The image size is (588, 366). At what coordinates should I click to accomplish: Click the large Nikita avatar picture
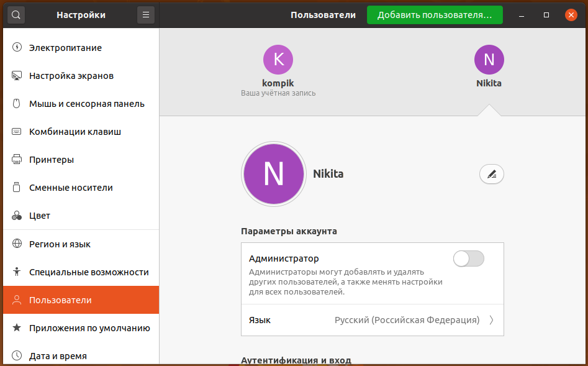coord(273,174)
